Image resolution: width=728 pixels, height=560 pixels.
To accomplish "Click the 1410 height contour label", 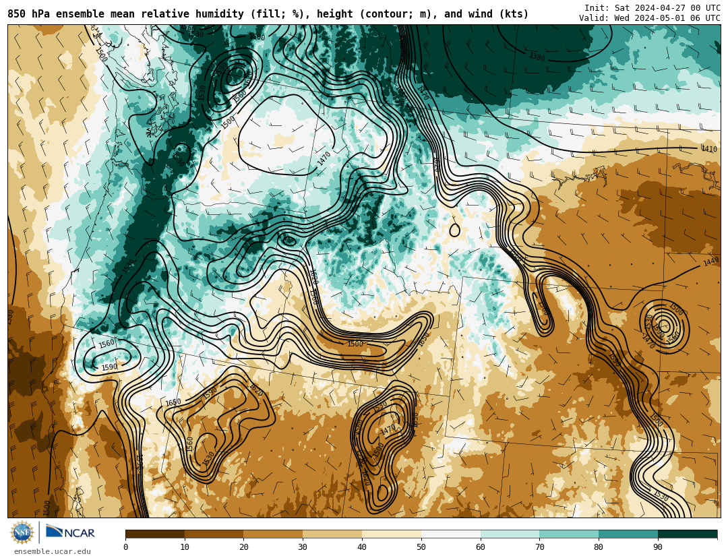I will click(x=709, y=149).
